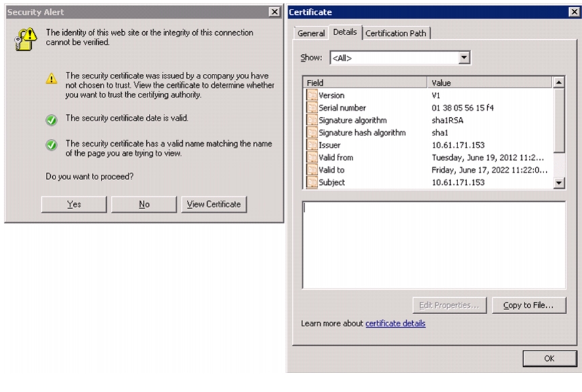Click the field list scrollbar thumb
582x392 pixels.
pyautogui.click(x=558, y=121)
